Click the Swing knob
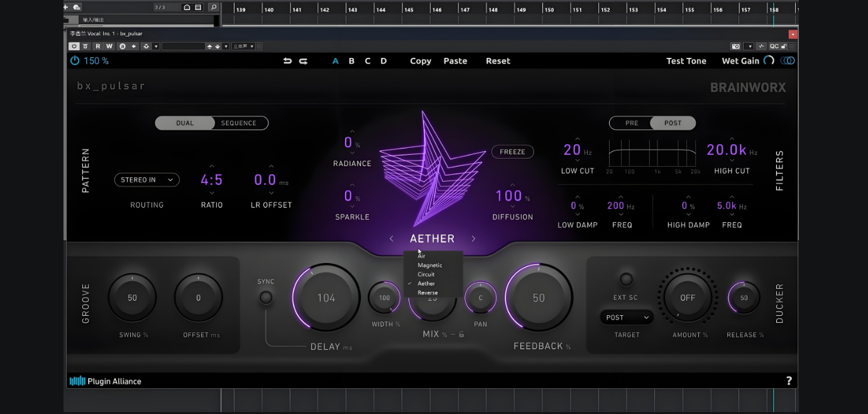This screenshot has width=868, height=414. (132, 298)
